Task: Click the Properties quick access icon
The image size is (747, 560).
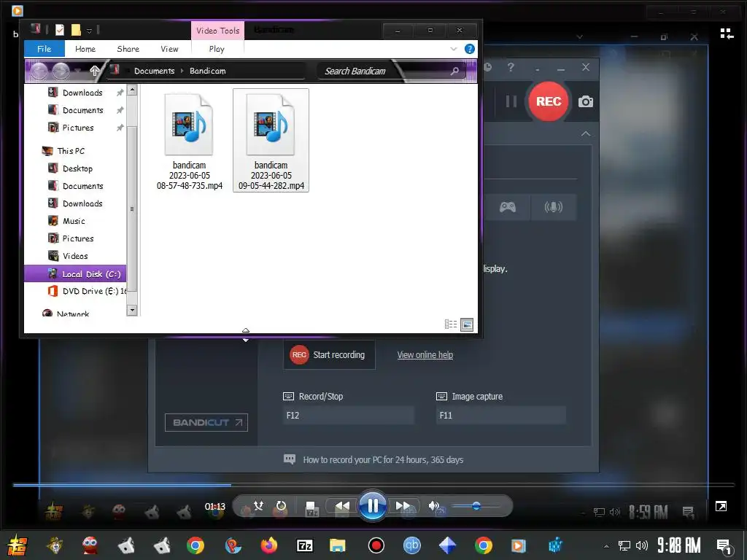Action: pos(60,30)
